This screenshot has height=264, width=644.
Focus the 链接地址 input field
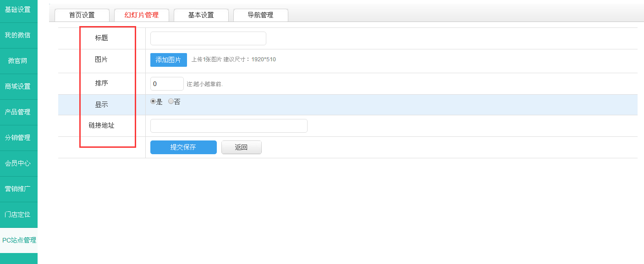click(x=229, y=126)
